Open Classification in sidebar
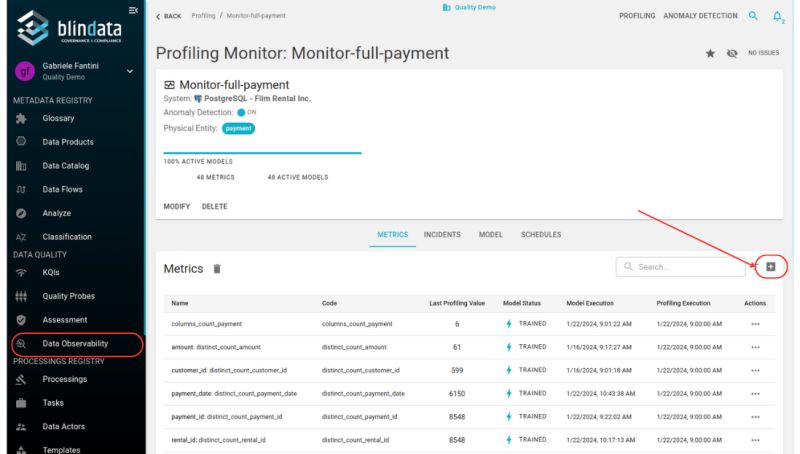800x454 pixels. pyautogui.click(x=67, y=237)
